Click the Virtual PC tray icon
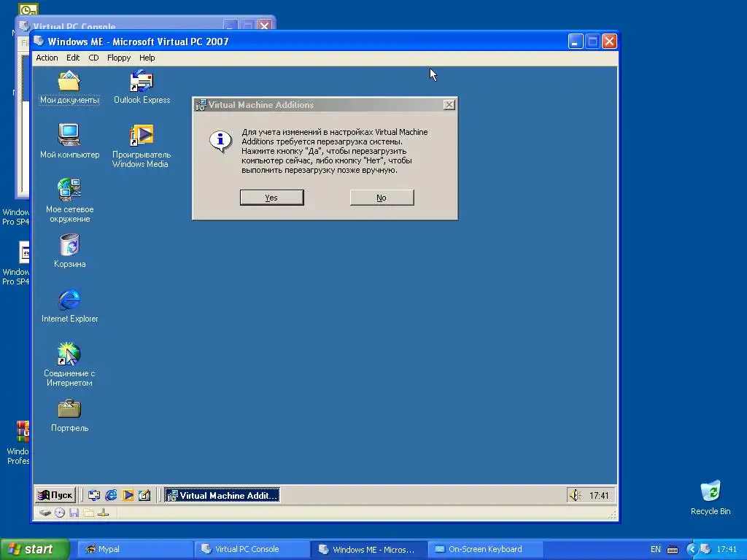Screen dimensions: 747x560 coord(705,550)
